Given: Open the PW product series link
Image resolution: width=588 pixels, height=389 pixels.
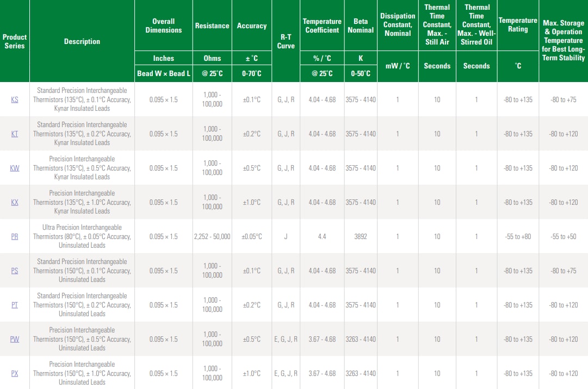Looking at the screenshot, I should [15, 339].
